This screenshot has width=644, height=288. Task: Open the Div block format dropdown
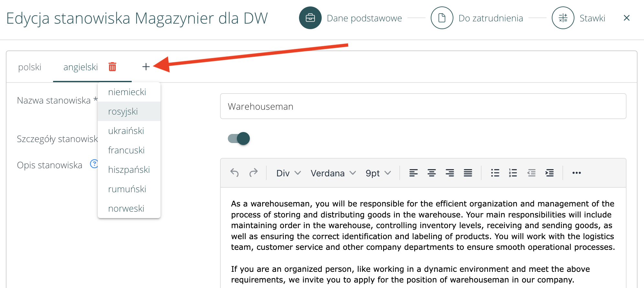coord(288,173)
